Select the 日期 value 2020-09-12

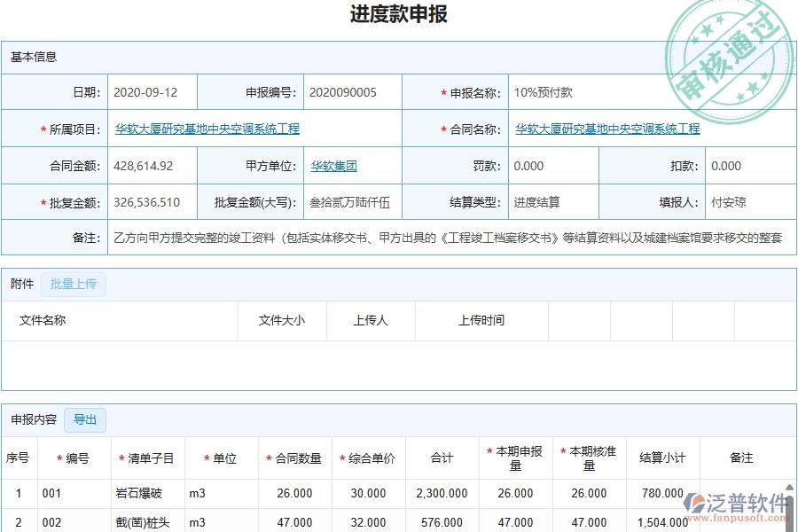145,91
